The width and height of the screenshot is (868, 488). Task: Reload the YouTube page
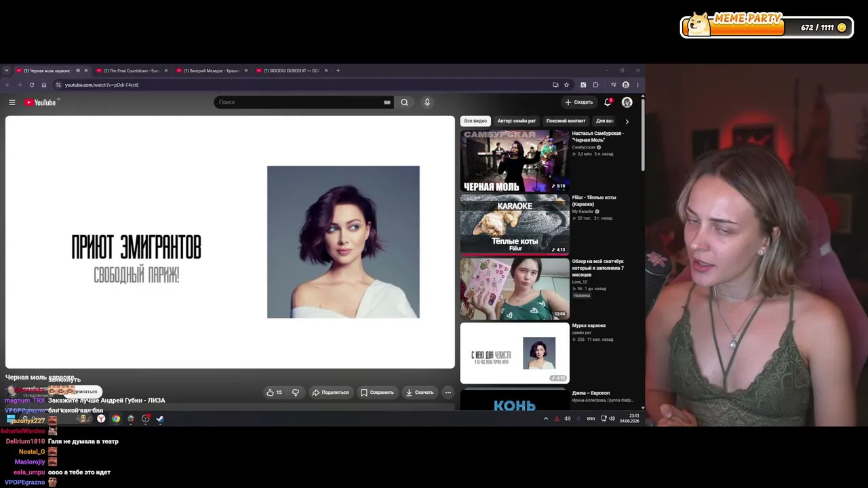(31, 85)
